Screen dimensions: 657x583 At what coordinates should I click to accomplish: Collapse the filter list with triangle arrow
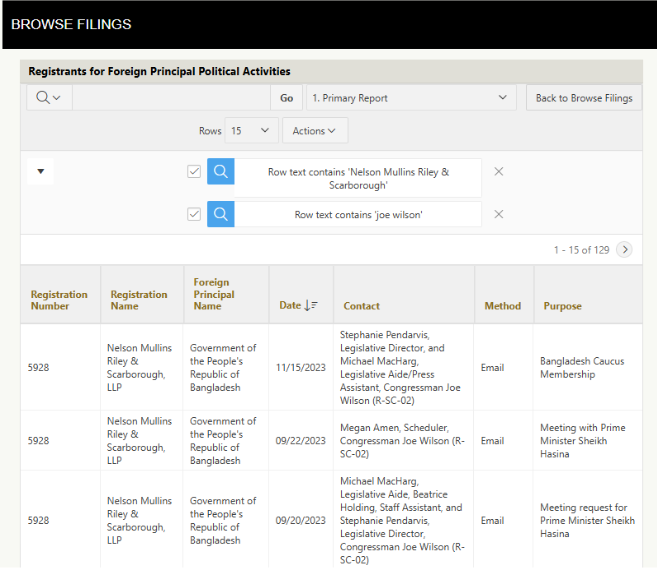41,172
